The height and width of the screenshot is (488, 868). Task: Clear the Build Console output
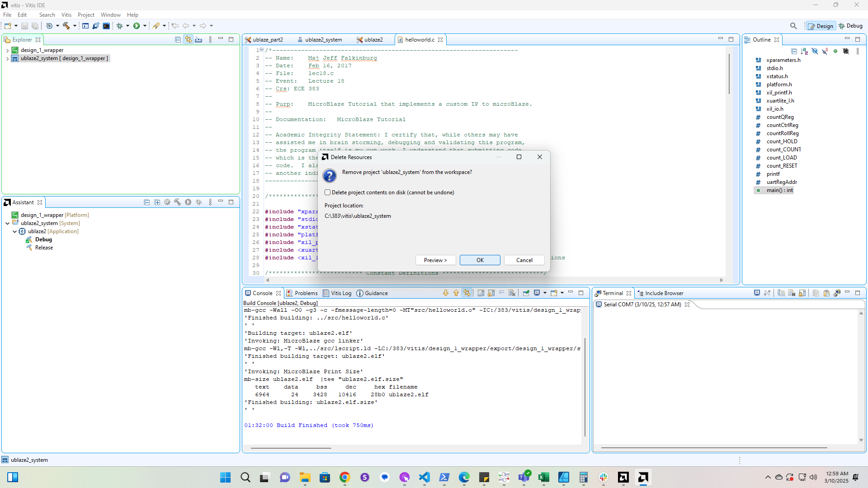[x=512, y=293]
